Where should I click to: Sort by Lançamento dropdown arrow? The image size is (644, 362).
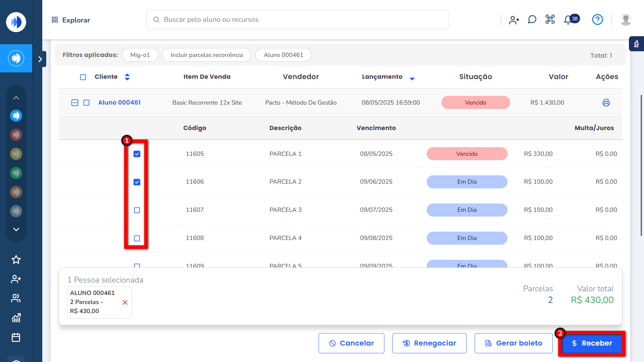coord(412,78)
